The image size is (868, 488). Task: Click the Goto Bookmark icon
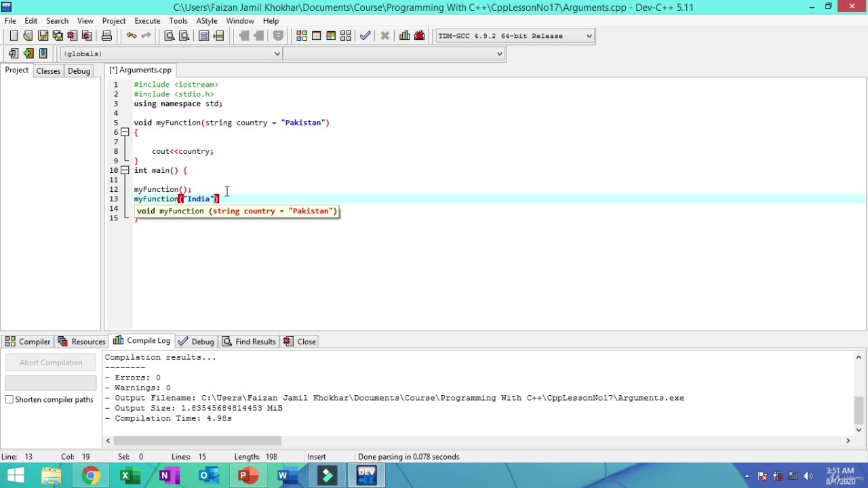coord(43,54)
